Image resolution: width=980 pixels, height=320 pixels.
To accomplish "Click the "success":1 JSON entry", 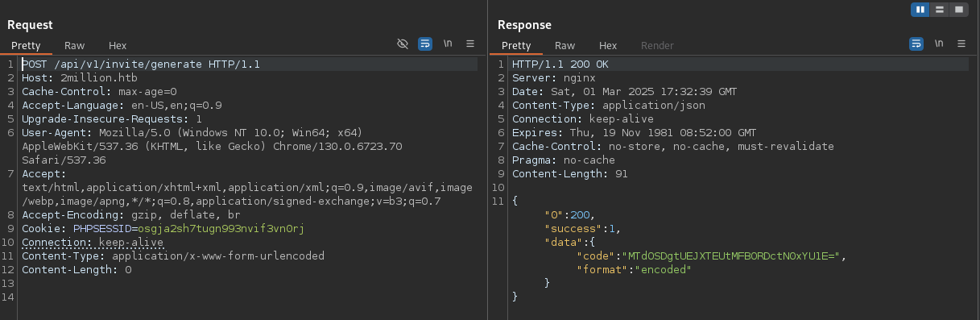I will tap(583, 228).
